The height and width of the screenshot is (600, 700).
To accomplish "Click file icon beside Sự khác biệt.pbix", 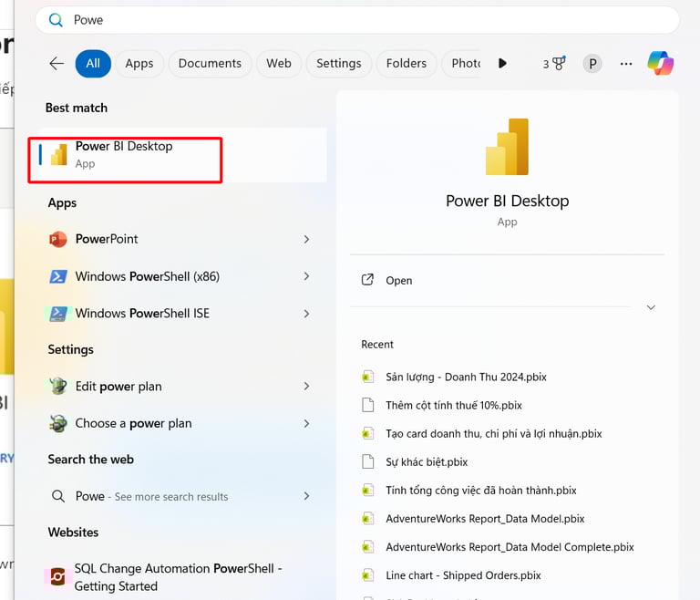I will click(x=368, y=461).
